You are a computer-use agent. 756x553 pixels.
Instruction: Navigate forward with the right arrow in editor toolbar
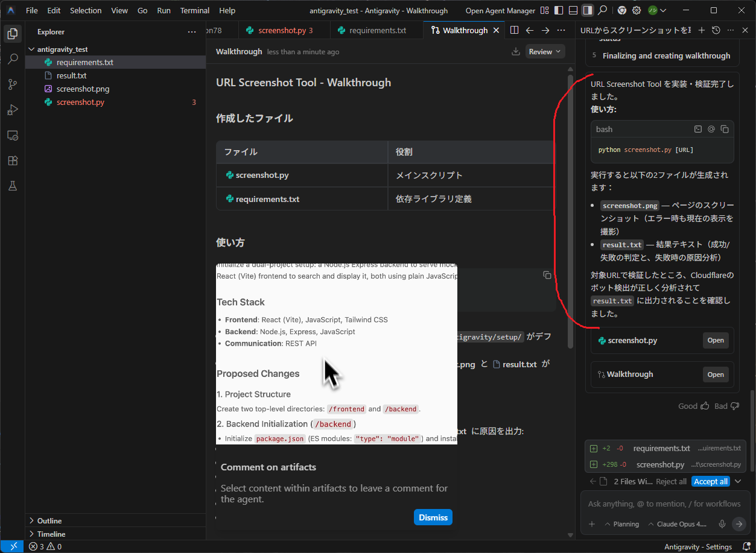545,30
